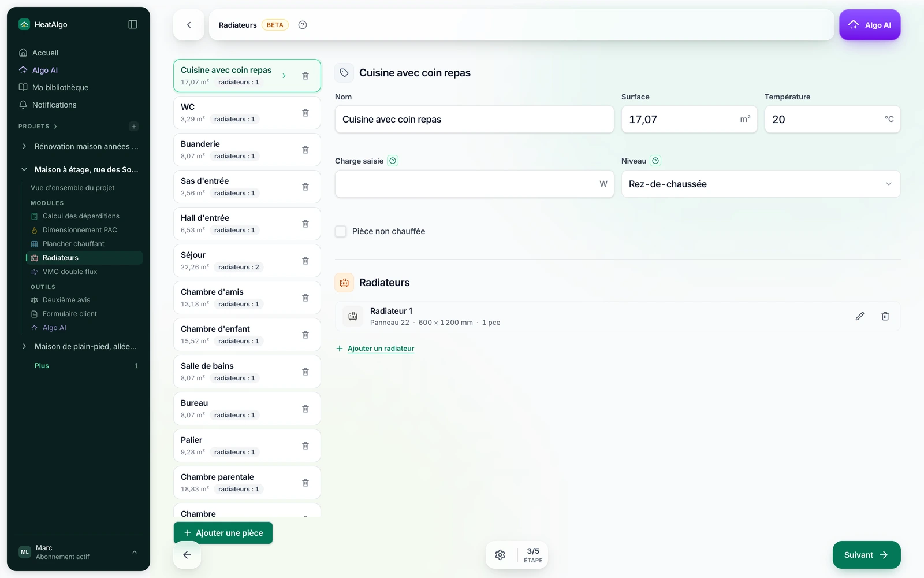Add a new project with plus icon
Viewport: 924px width, 578px height.
134,127
